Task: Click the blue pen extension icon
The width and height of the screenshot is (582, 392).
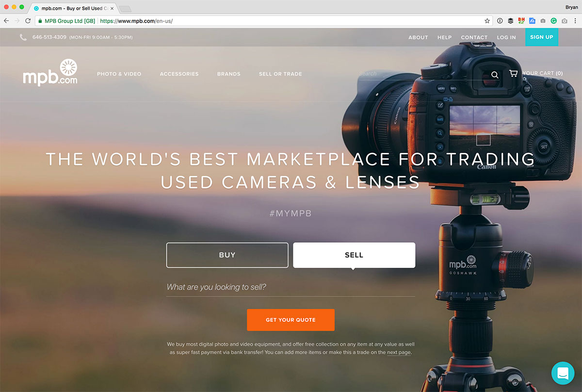Action: tap(532, 21)
